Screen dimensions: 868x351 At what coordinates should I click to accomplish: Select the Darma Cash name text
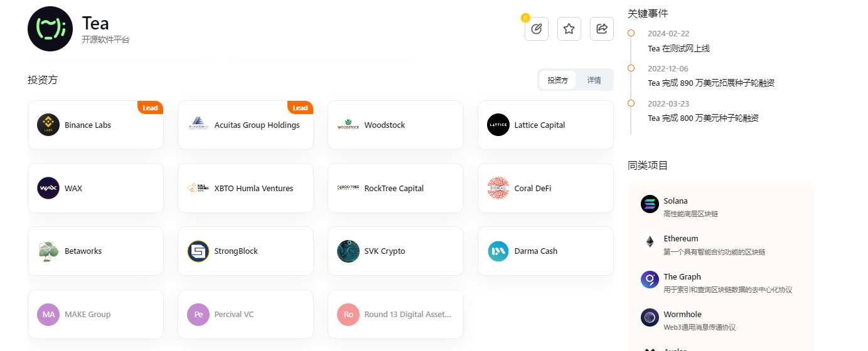pos(536,251)
